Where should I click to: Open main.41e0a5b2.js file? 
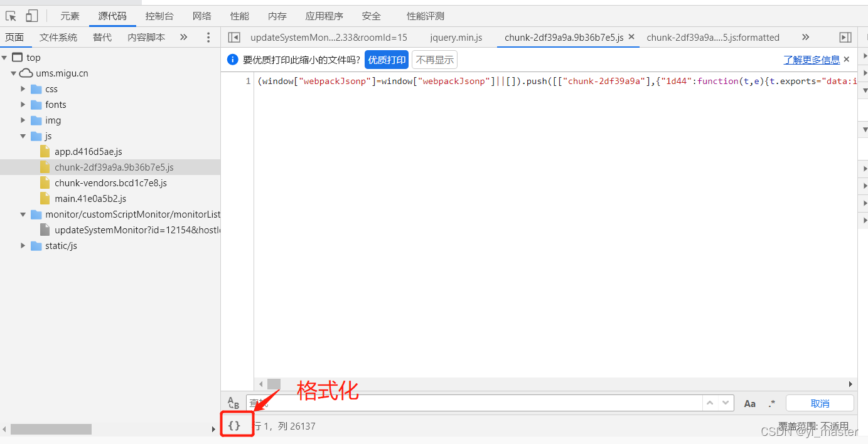(x=90, y=199)
